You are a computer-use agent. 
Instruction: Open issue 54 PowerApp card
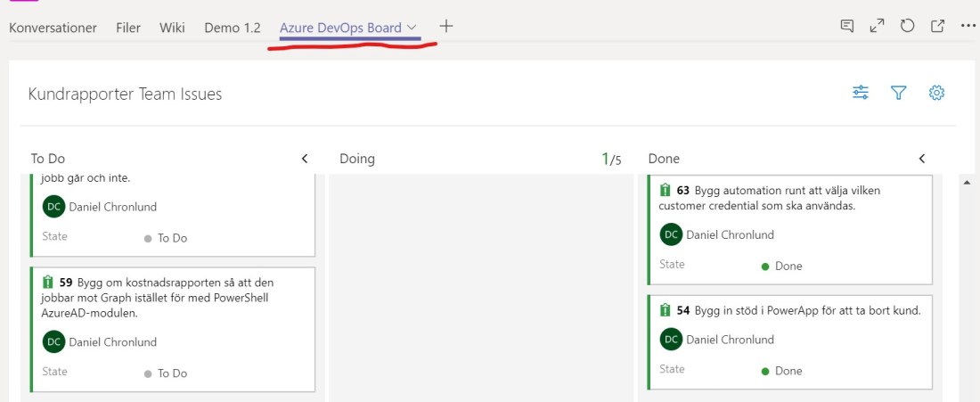click(797, 310)
